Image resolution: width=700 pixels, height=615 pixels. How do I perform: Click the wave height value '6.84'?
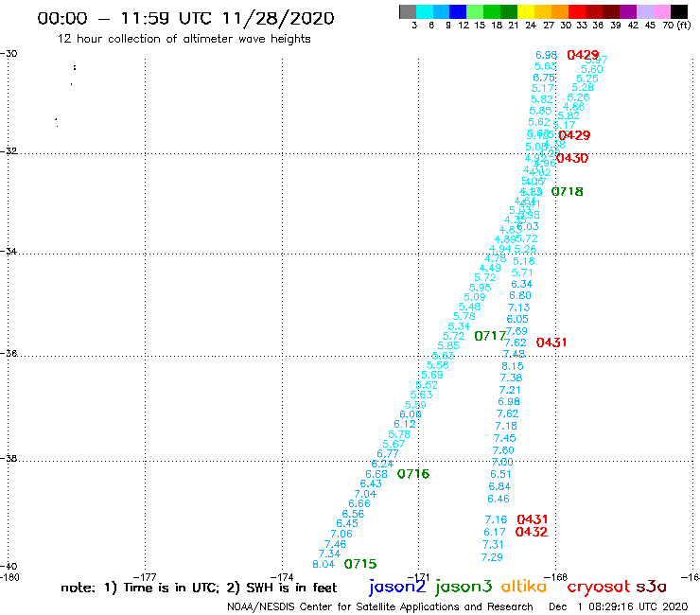pyautogui.click(x=499, y=486)
